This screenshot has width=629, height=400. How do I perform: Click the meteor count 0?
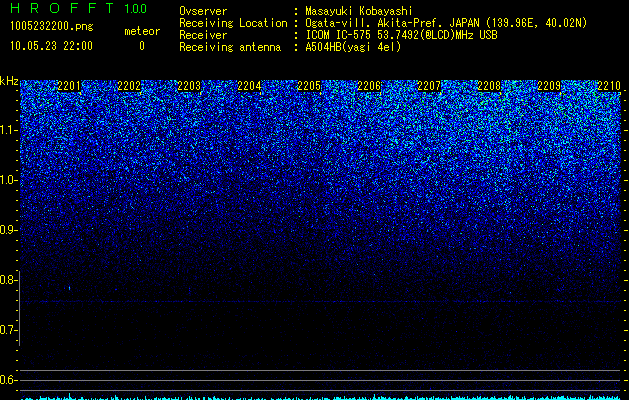pyautogui.click(x=142, y=46)
